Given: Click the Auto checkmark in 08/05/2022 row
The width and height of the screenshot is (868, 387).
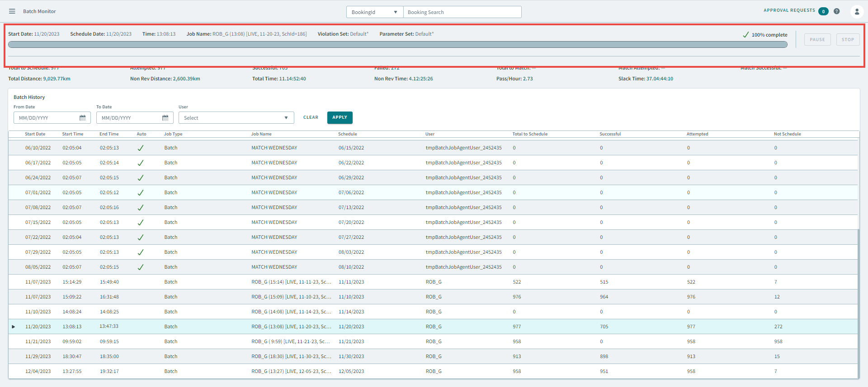Looking at the screenshot, I should (x=141, y=267).
